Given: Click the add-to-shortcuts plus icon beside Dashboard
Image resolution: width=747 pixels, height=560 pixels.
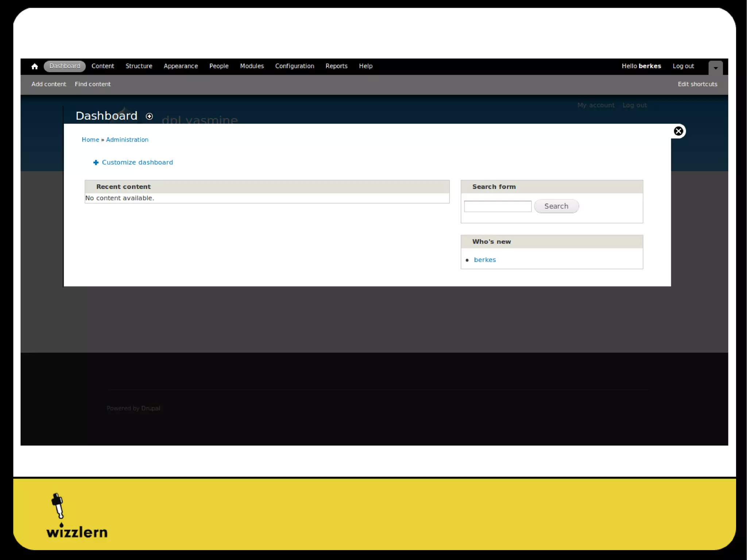Looking at the screenshot, I should click(149, 116).
